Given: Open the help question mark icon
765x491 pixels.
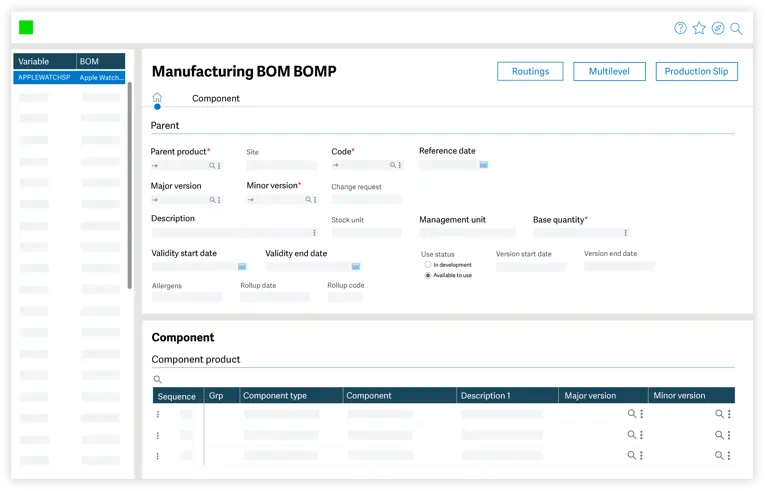Looking at the screenshot, I should (680, 28).
